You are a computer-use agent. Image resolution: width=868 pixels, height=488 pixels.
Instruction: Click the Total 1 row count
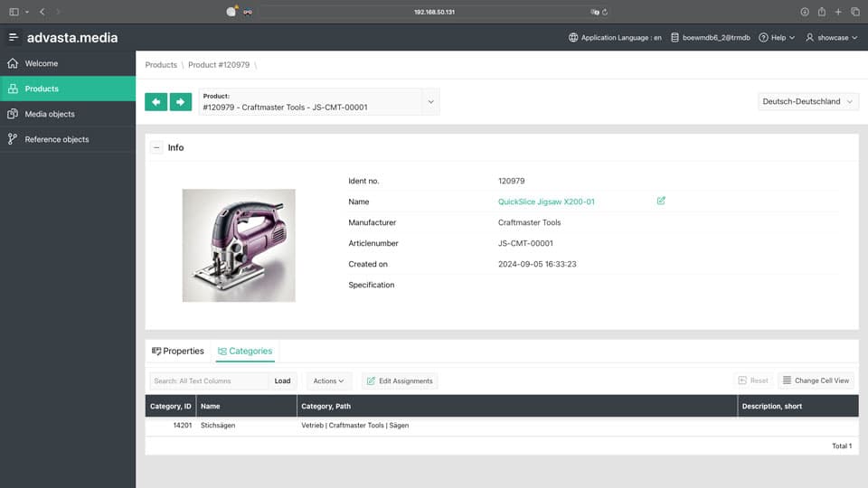(842, 446)
